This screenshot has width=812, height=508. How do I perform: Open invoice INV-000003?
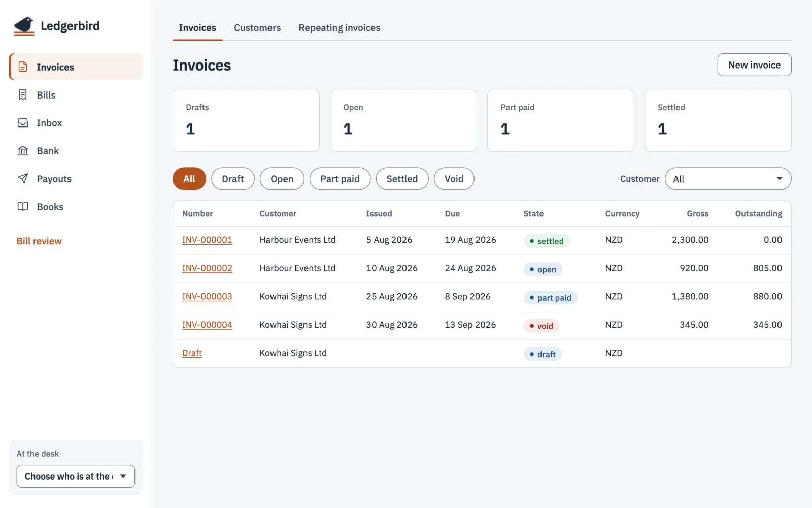pos(207,296)
